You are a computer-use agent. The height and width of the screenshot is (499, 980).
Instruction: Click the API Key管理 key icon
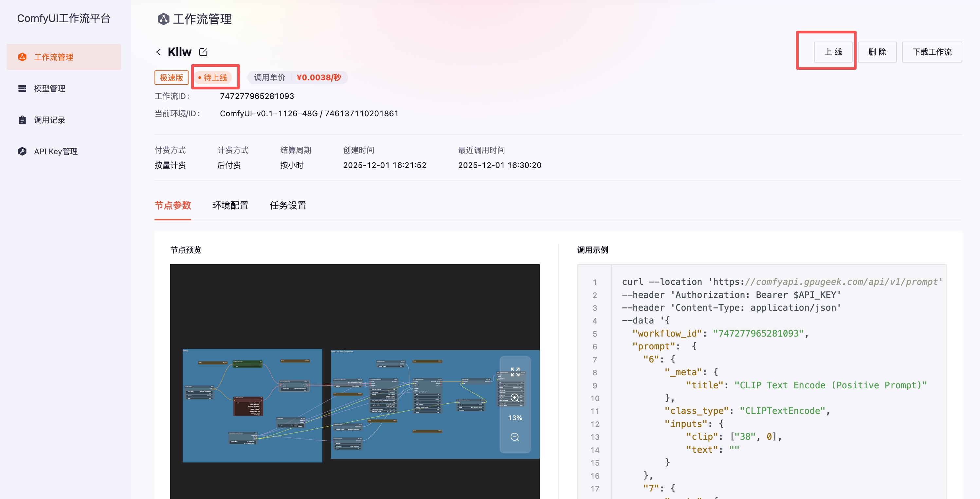pyautogui.click(x=23, y=151)
